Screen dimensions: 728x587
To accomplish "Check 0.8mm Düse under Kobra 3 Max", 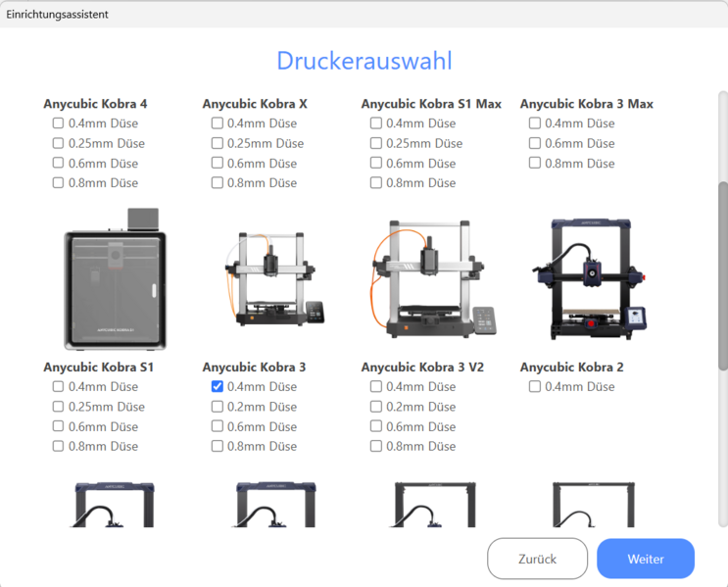I will pos(534,163).
